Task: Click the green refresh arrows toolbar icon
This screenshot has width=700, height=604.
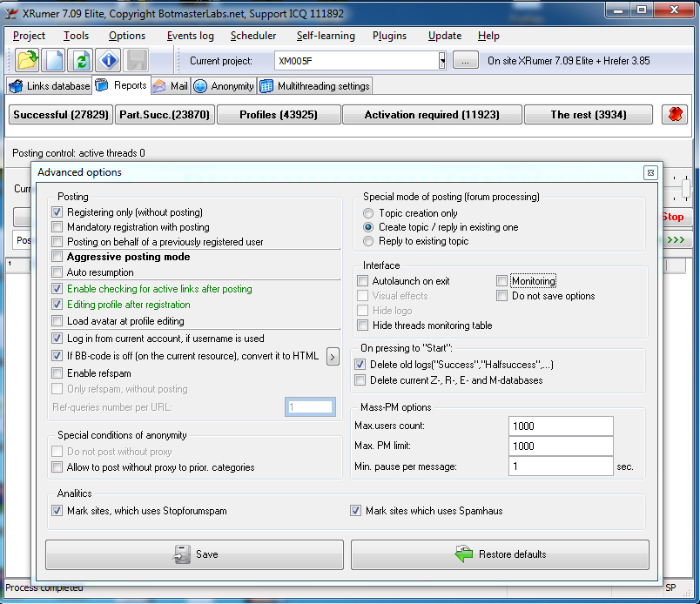Action: pos(80,60)
